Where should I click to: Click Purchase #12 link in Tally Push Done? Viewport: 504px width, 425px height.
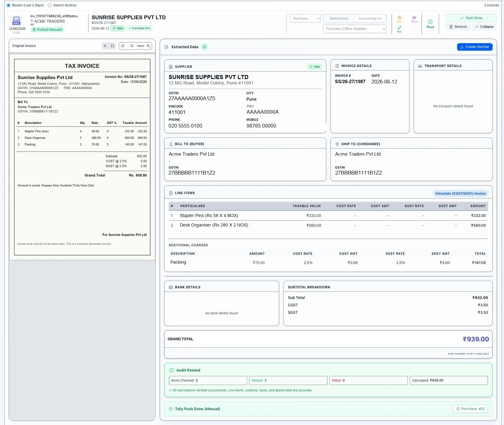(x=470, y=409)
